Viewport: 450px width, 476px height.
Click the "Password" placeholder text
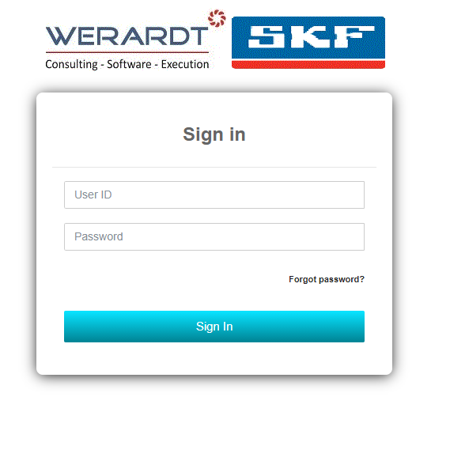99,236
